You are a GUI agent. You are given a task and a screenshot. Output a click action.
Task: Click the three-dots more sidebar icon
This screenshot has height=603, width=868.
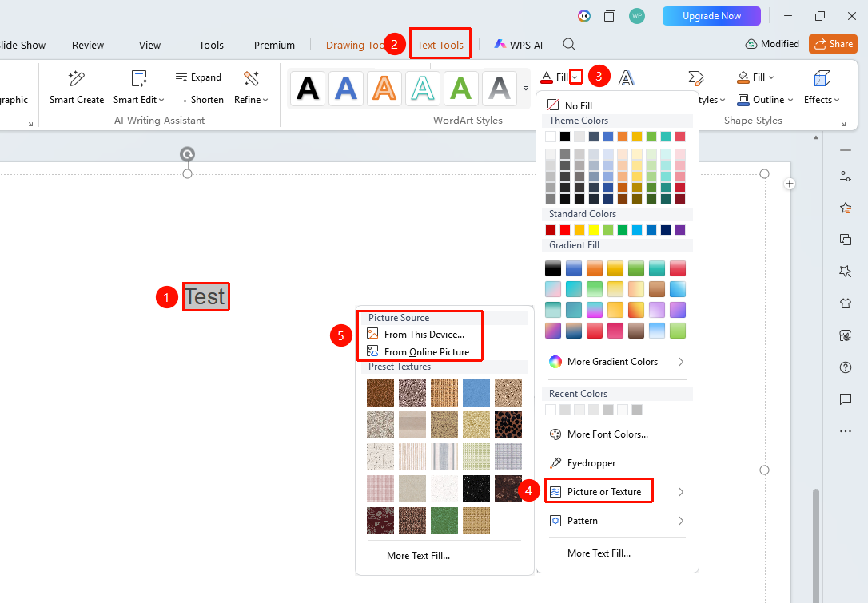(x=846, y=431)
